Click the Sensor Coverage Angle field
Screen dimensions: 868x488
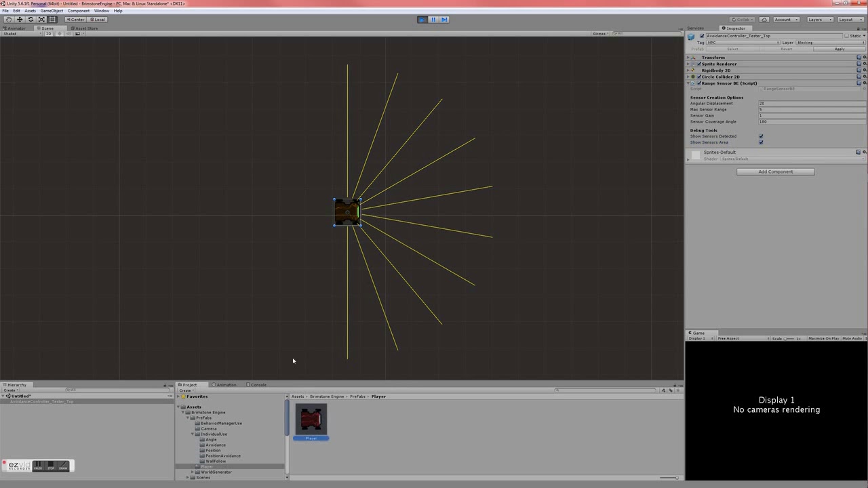[812, 121]
